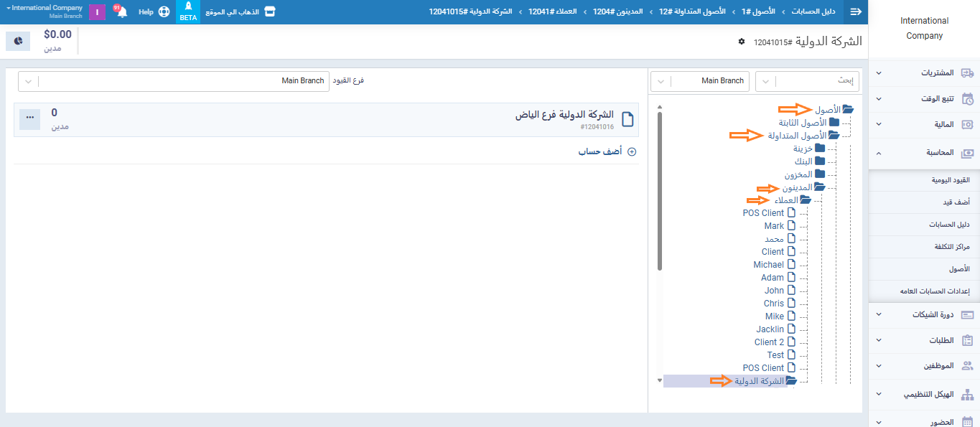
Task: Select the Michael account in tree
Action: pyautogui.click(x=768, y=265)
